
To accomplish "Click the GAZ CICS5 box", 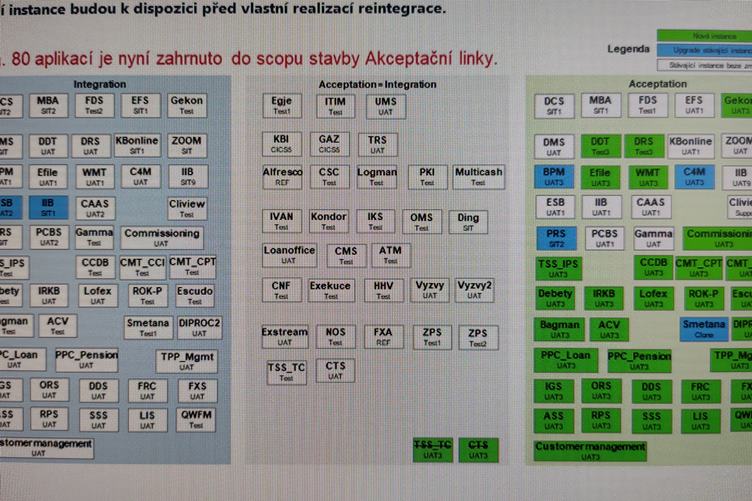I will pos(329,144).
